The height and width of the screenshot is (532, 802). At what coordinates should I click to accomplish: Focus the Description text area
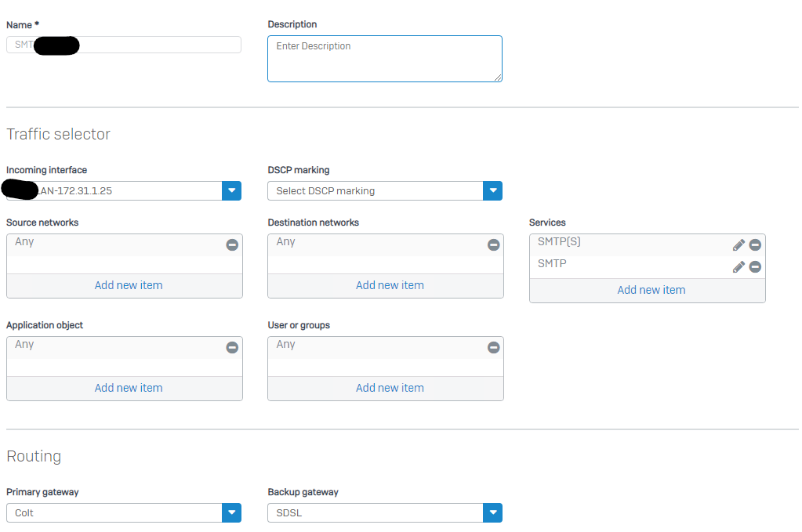click(x=385, y=59)
